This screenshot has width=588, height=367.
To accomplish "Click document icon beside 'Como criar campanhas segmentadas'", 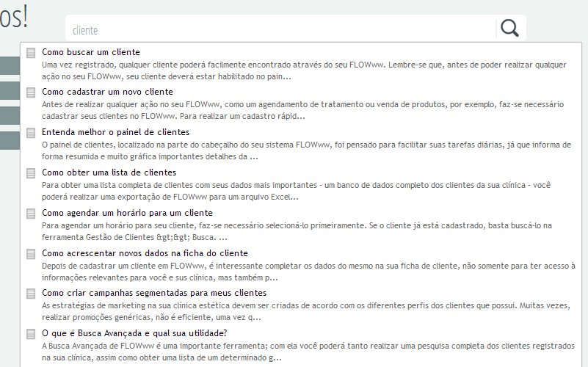I will pyautogui.click(x=31, y=294).
